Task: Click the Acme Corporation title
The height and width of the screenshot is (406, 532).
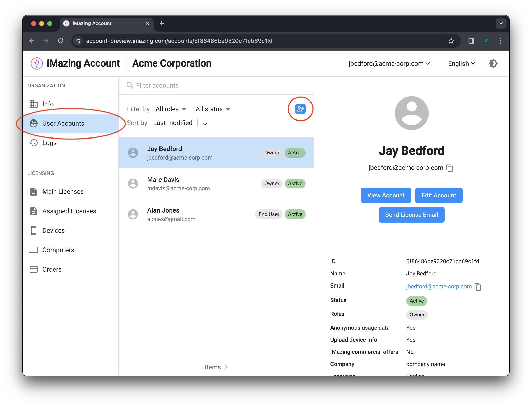Action: [172, 63]
